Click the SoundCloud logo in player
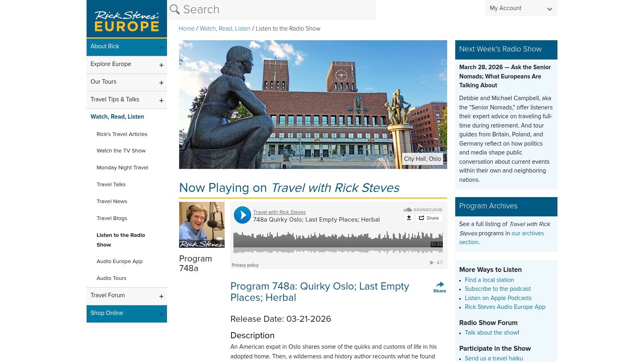 (423, 210)
